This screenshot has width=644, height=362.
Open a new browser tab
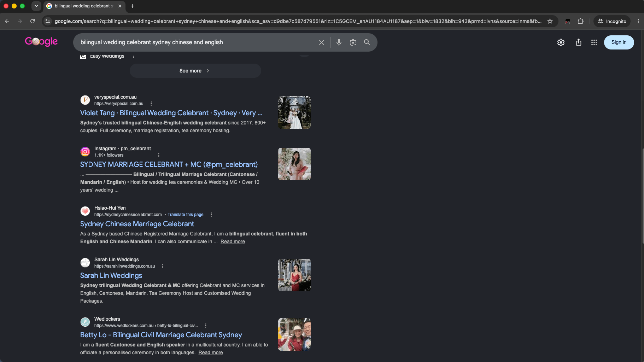(133, 6)
